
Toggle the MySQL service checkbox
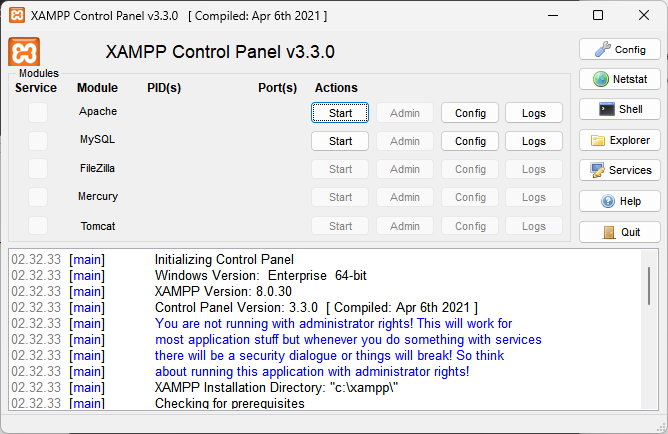[38, 141]
